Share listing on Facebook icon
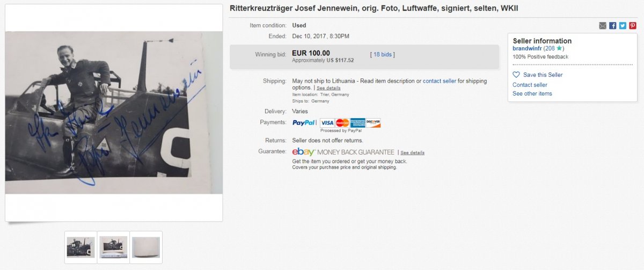The width and height of the screenshot is (644, 270). (x=613, y=26)
